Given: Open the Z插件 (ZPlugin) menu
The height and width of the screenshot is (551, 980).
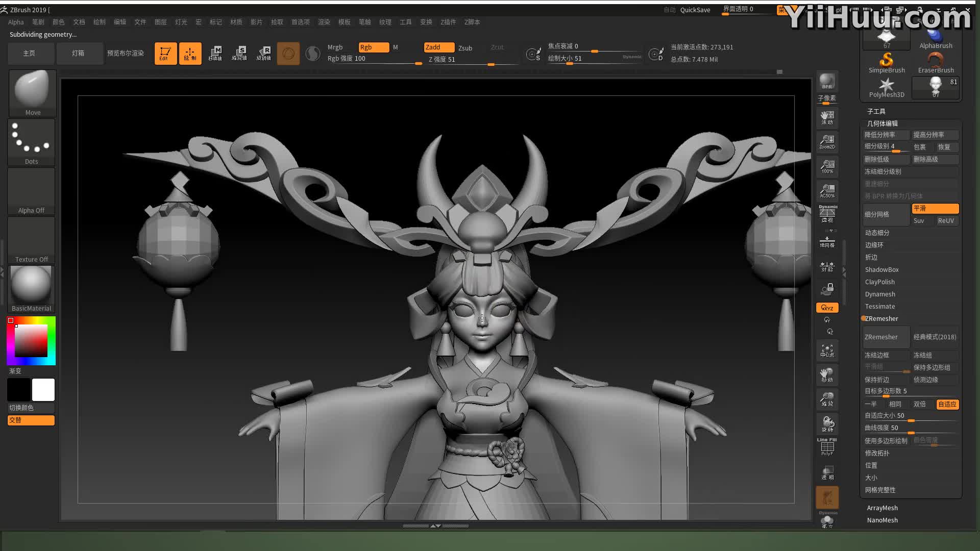Looking at the screenshot, I should (x=448, y=22).
